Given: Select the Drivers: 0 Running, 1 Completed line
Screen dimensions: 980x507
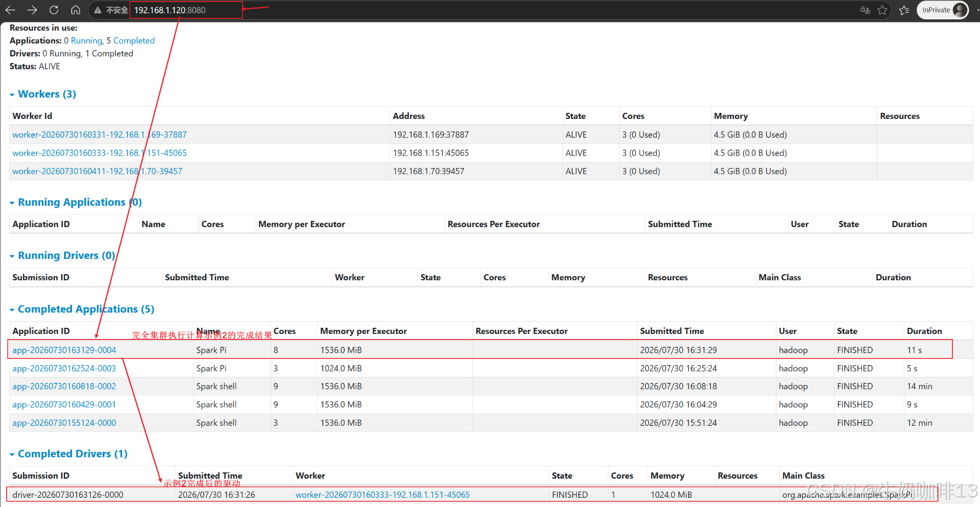Looking at the screenshot, I should (71, 54).
